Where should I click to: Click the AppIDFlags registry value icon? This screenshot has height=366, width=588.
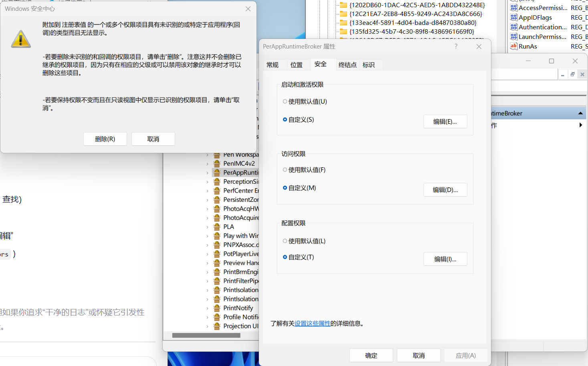tap(514, 17)
